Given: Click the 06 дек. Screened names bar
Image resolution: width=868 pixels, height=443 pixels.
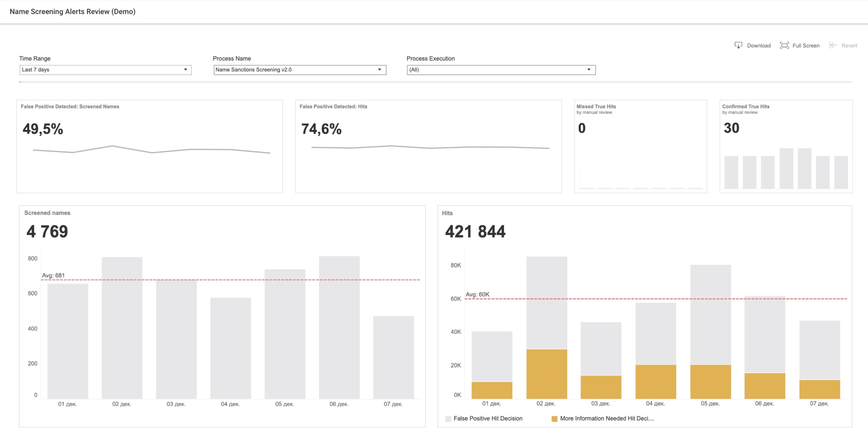Looking at the screenshot, I should (x=339, y=327).
